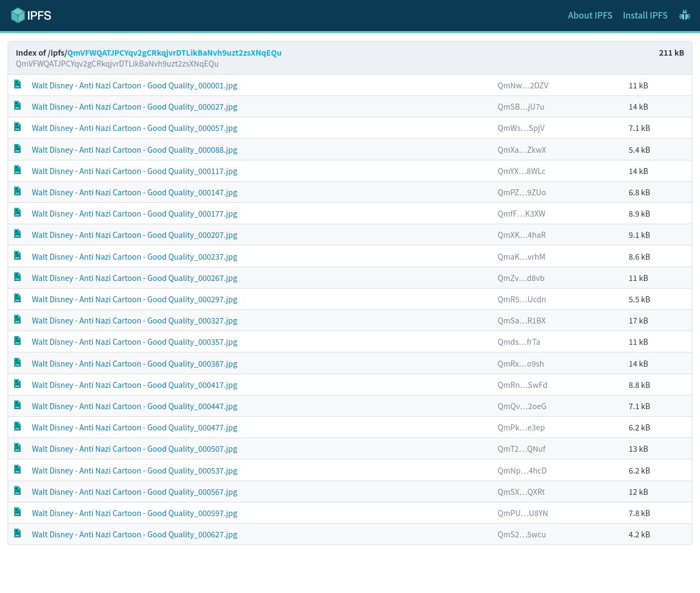This screenshot has width=700, height=593.
Task: Click the JPG file icon for _000477.jpg
Action: pyautogui.click(x=17, y=427)
